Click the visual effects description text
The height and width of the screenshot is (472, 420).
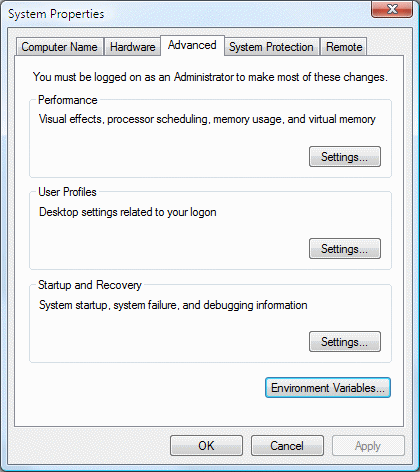(207, 119)
